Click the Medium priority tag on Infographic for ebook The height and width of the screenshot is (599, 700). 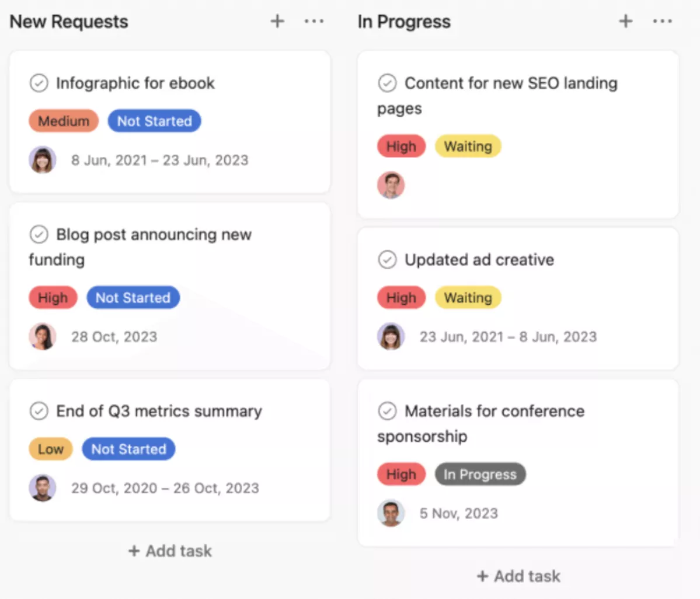pos(63,121)
